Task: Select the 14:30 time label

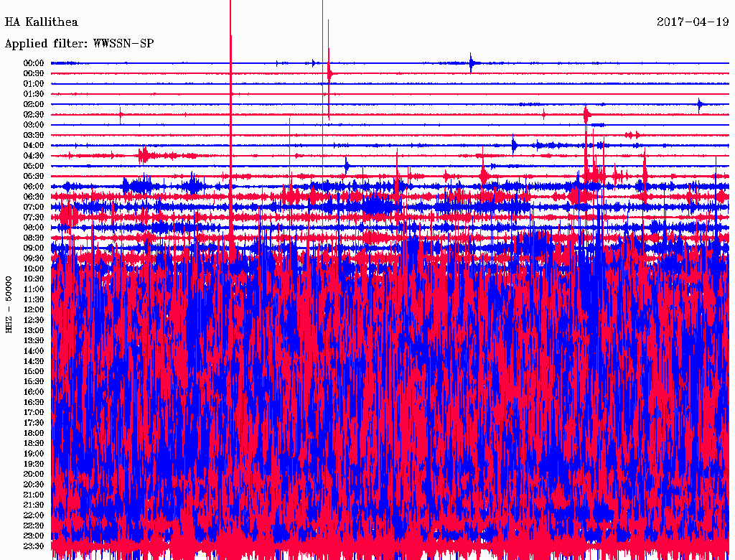Action: [34, 361]
